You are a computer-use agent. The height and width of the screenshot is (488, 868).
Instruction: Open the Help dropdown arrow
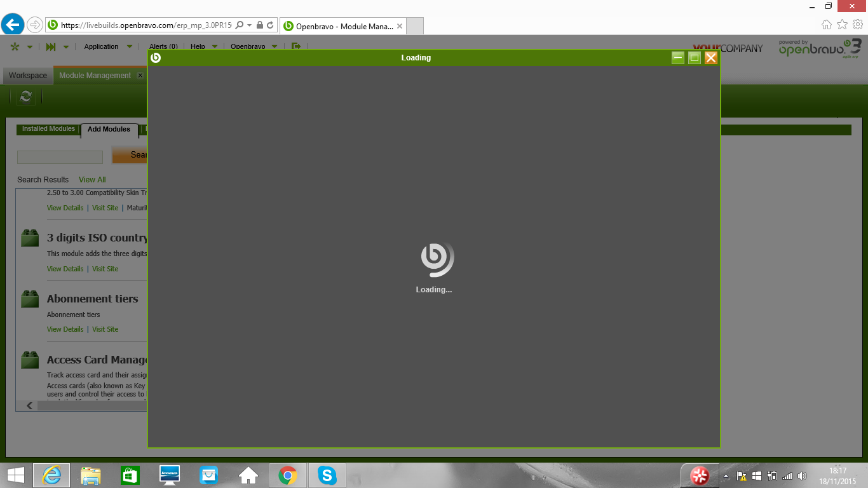(215, 46)
